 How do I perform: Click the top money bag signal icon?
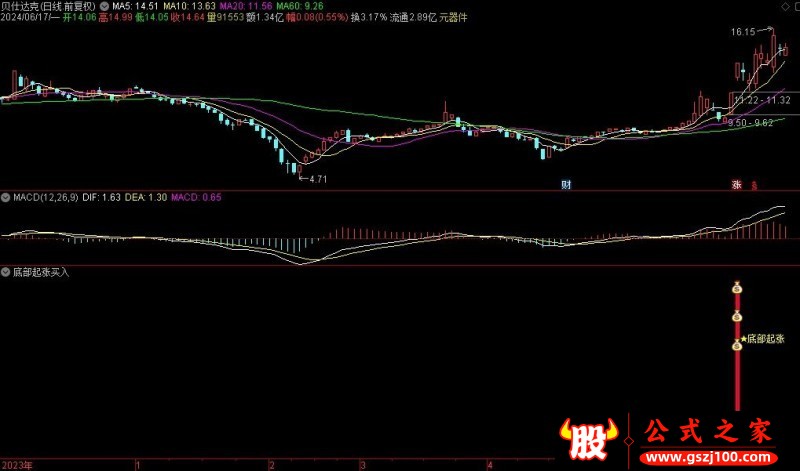point(737,288)
